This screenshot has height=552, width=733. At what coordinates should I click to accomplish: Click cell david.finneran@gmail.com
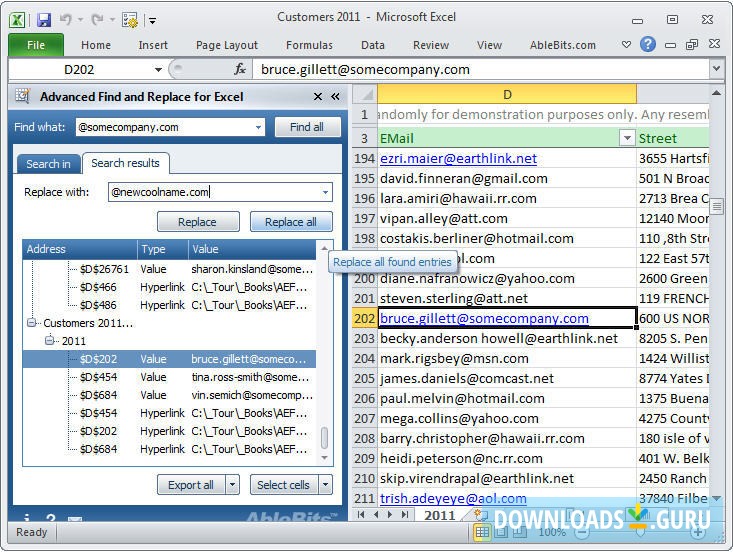[507, 178]
